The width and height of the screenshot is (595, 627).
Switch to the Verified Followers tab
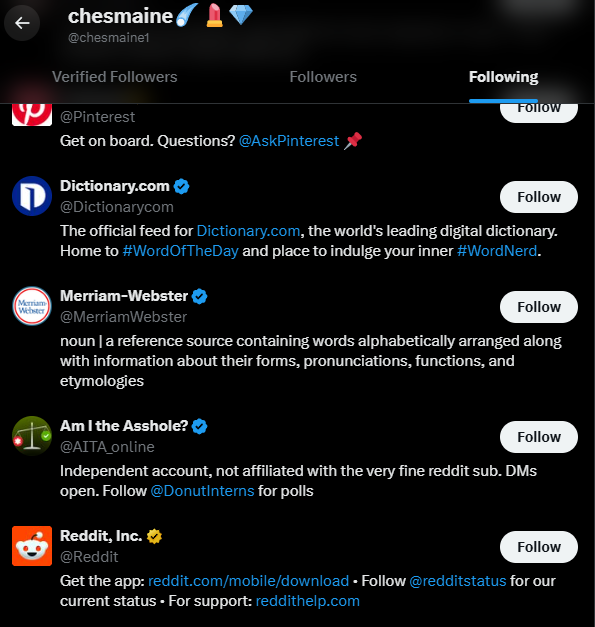pos(115,77)
